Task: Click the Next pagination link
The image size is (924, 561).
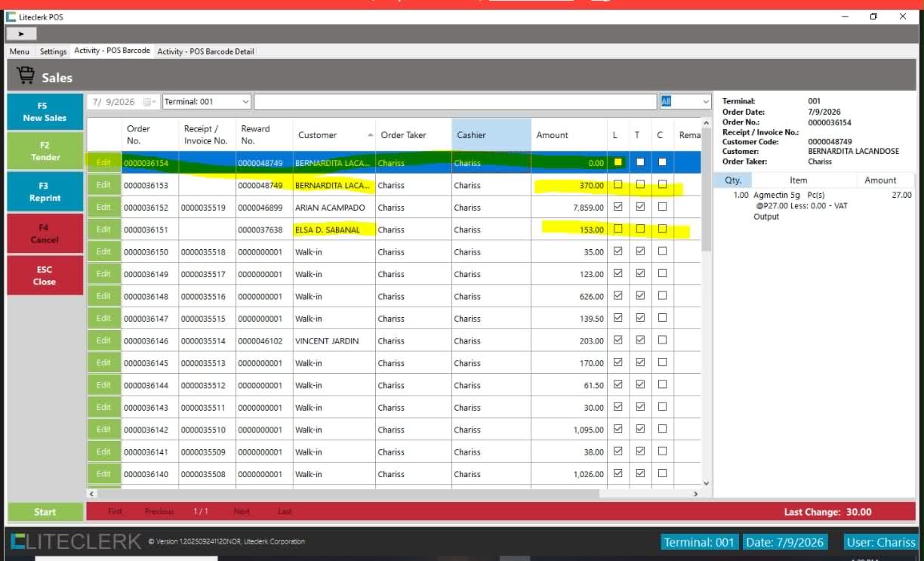Action: point(242,511)
